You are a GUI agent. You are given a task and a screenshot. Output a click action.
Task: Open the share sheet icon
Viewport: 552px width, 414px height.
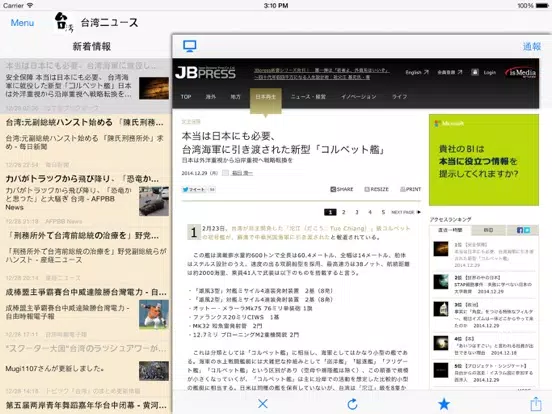click(x=536, y=403)
